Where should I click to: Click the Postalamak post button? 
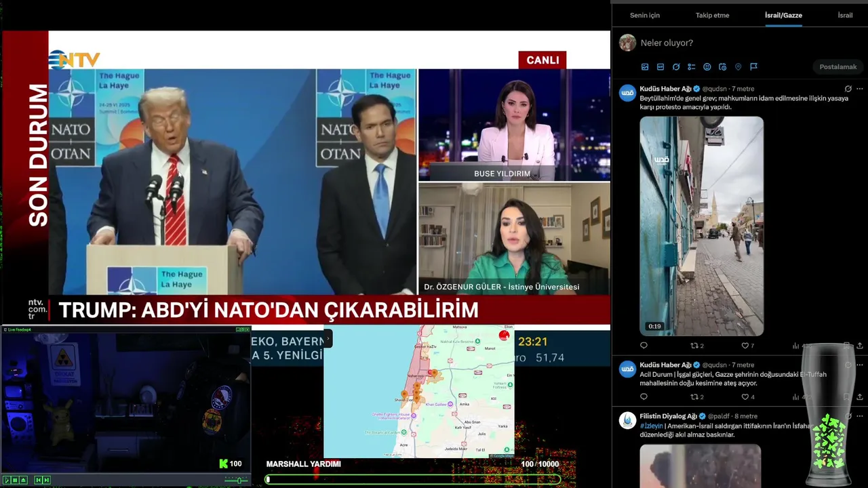tap(838, 67)
